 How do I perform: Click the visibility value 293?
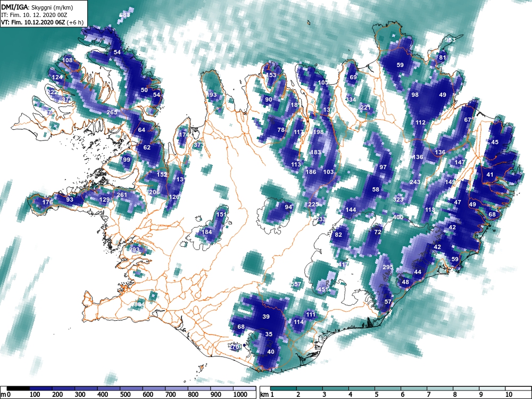click(x=135, y=250)
